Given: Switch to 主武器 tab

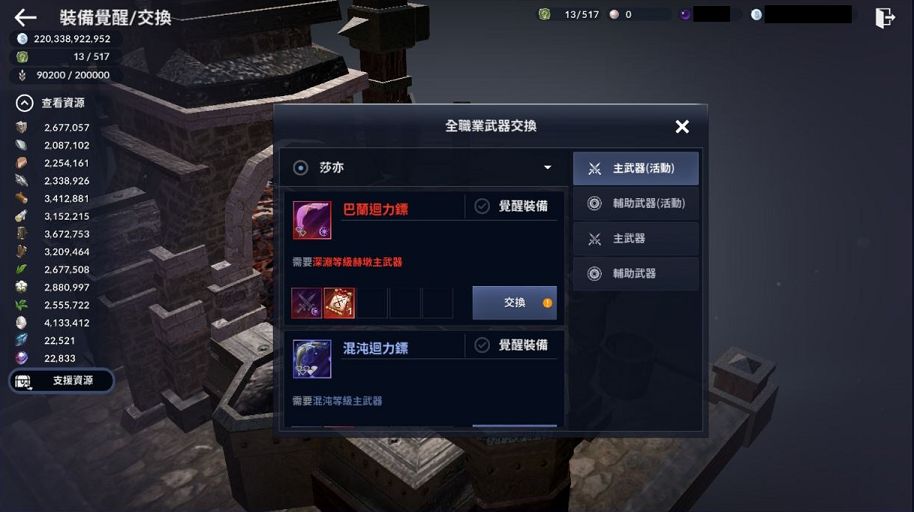Looking at the screenshot, I should 636,238.
